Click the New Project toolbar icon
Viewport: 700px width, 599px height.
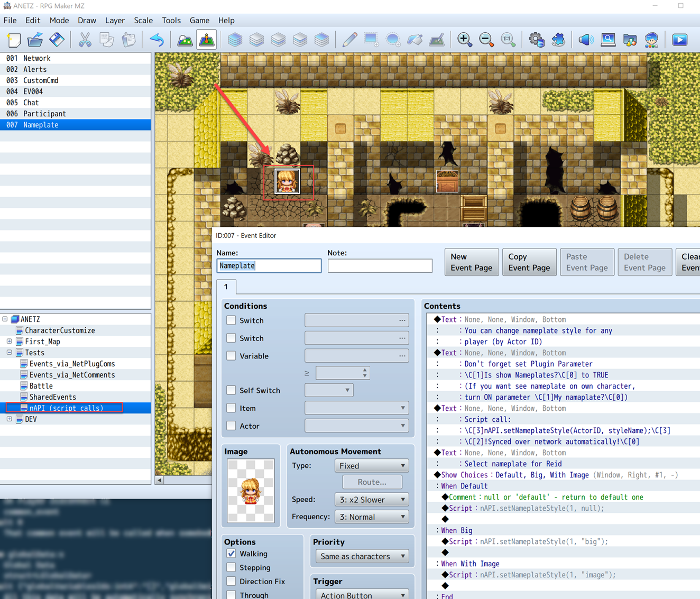tap(14, 40)
